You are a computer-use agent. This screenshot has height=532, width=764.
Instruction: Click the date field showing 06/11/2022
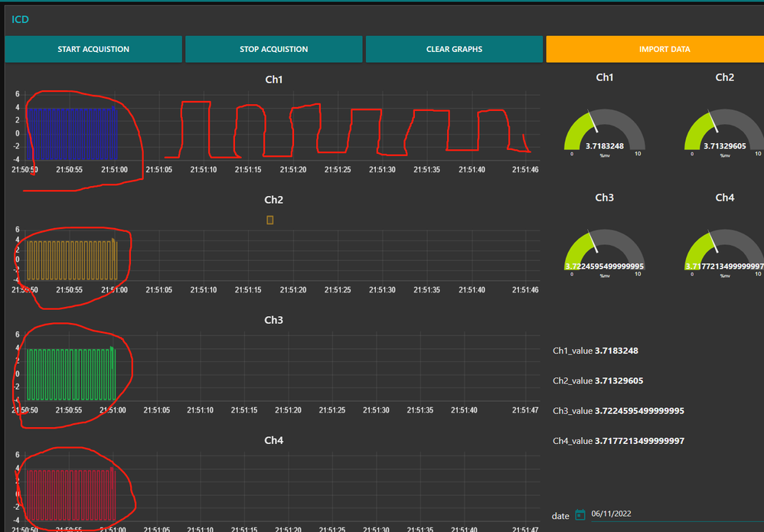[x=677, y=514]
